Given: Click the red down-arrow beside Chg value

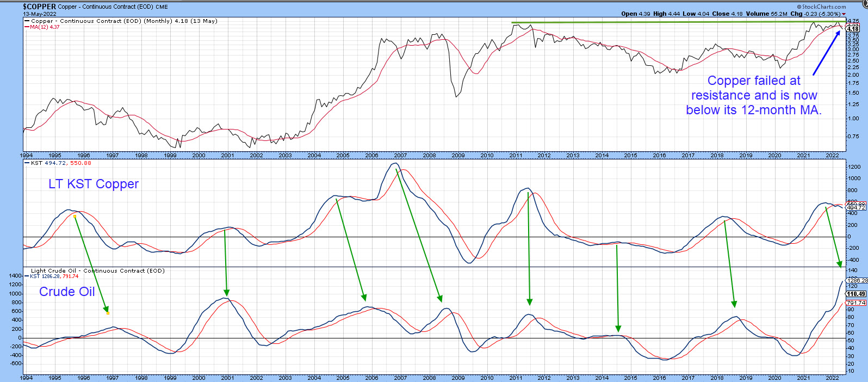Looking at the screenshot, I should (844, 14).
